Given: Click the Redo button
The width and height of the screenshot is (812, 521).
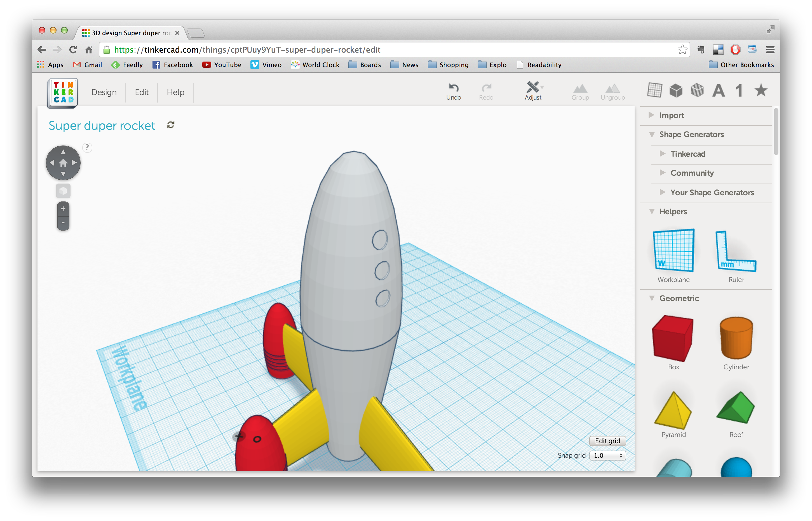Looking at the screenshot, I should click(486, 92).
